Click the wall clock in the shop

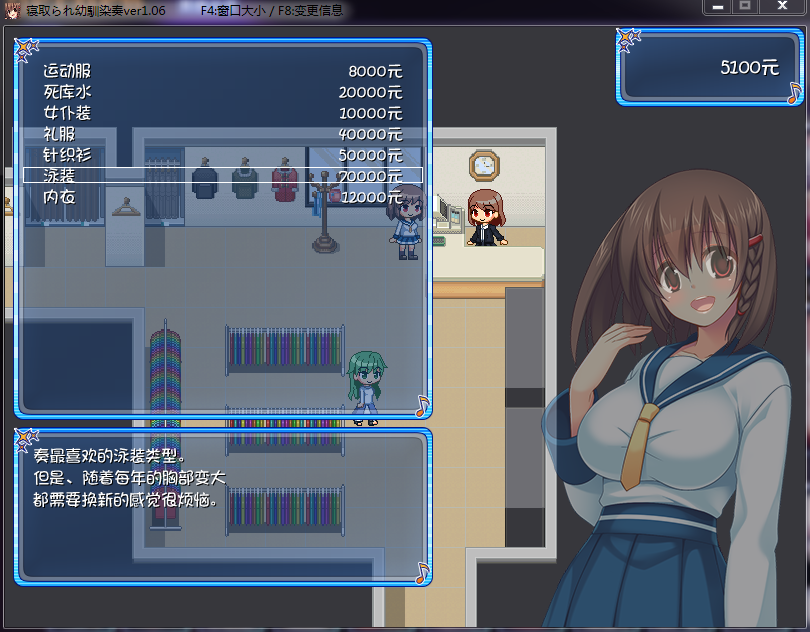(x=483, y=164)
